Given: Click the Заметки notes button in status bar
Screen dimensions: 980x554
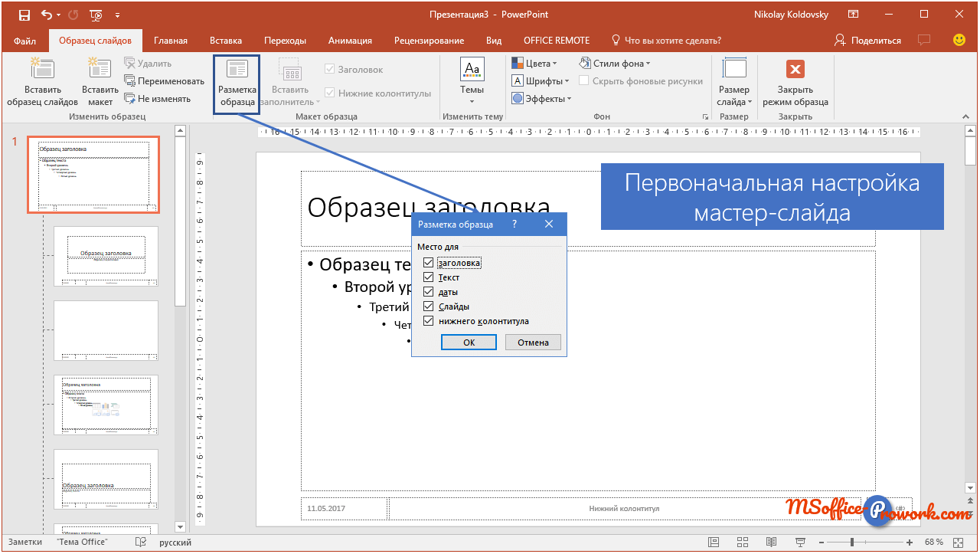Looking at the screenshot, I should tap(25, 543).
